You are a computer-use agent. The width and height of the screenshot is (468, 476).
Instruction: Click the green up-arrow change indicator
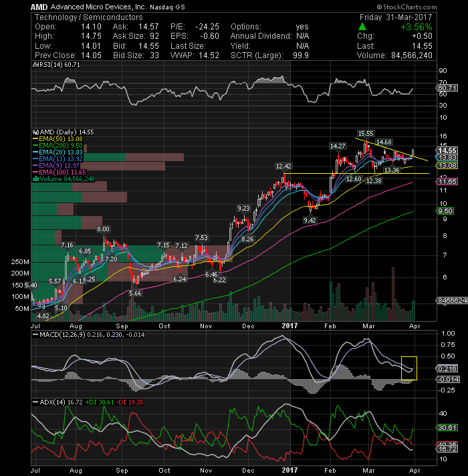click(362, 27)
